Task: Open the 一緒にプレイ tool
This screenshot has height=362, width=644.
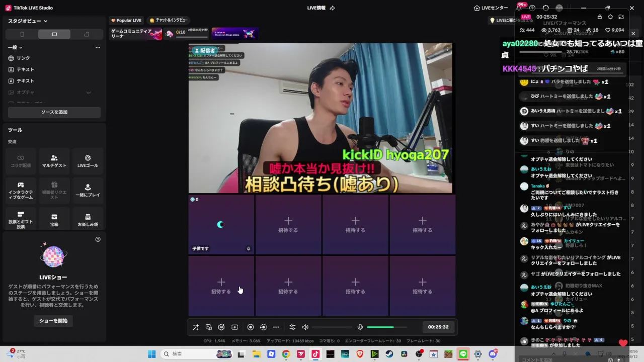Action: (88, 191)
